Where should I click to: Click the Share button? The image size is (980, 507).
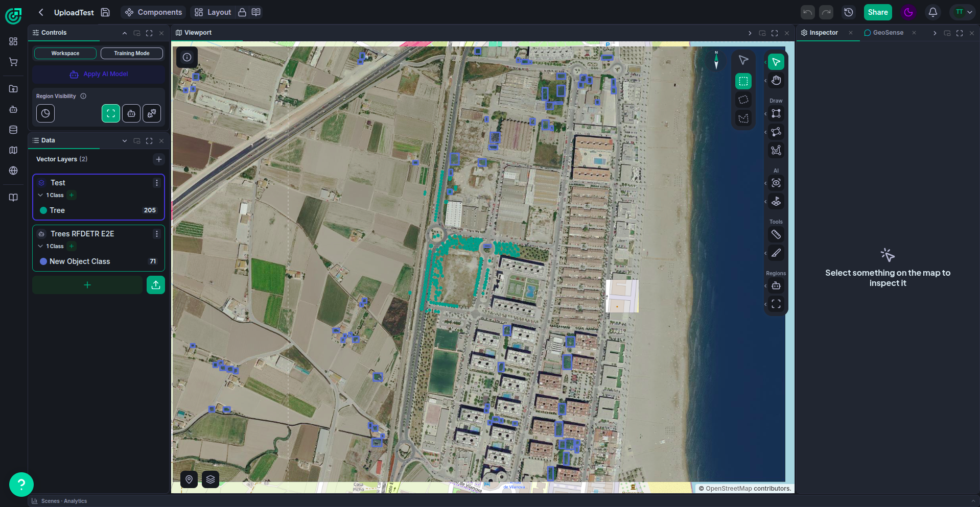pyautogui.click(x=878, y=12)
